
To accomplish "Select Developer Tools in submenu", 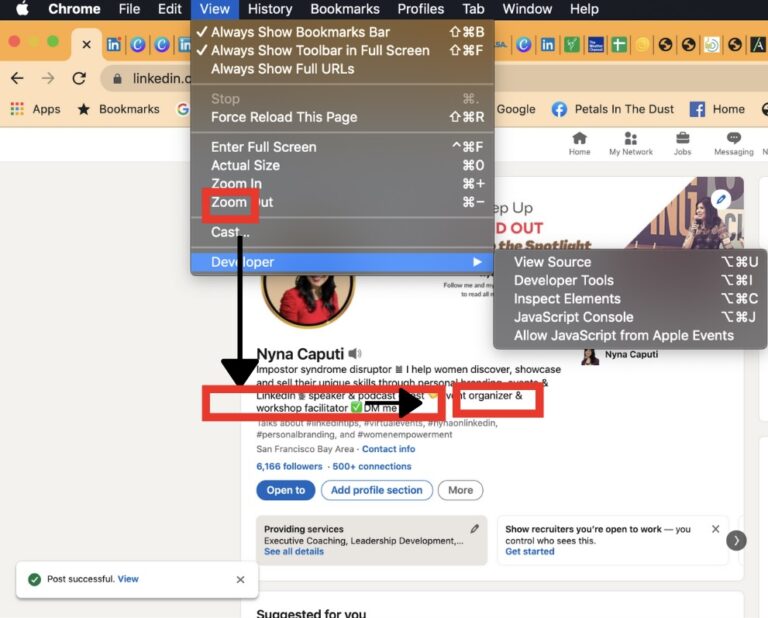I will point(630,280).
